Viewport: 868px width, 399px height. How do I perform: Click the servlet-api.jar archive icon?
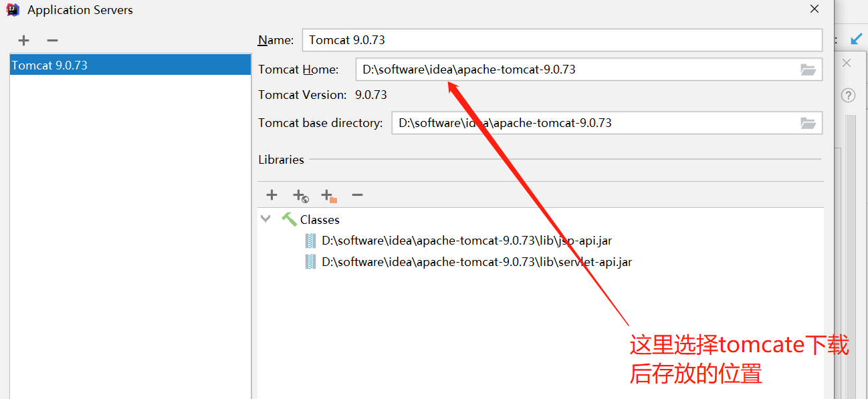pos(310,262)
